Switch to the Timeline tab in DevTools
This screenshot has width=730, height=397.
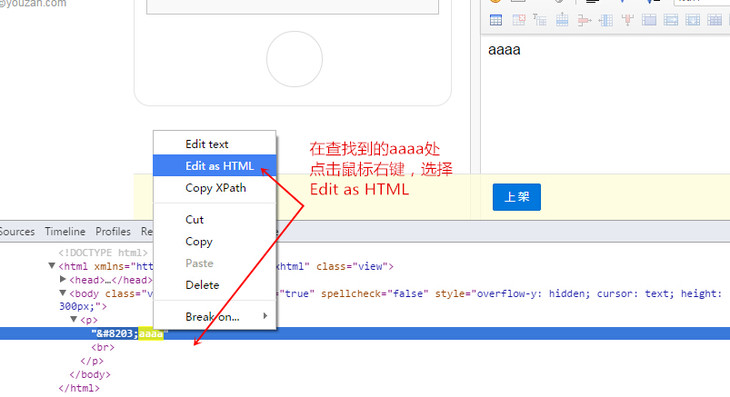(65, 232)
